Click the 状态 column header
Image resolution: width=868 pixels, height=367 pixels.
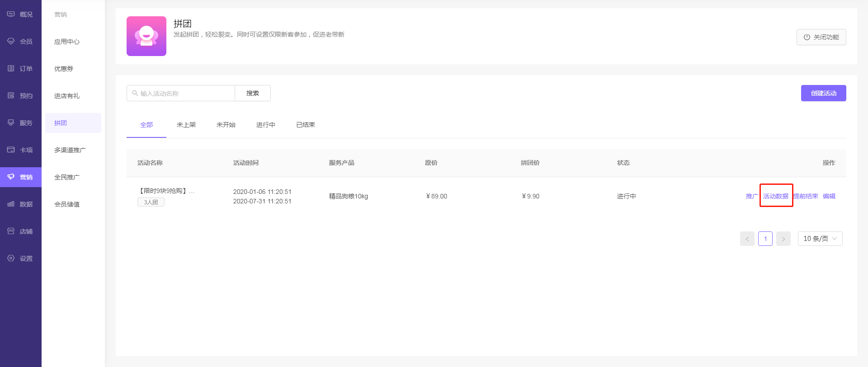pos(623,163)
